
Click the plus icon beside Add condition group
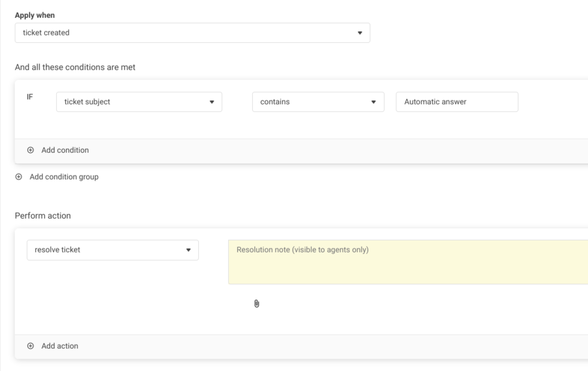pyautogui.click(x=19, y=177)
